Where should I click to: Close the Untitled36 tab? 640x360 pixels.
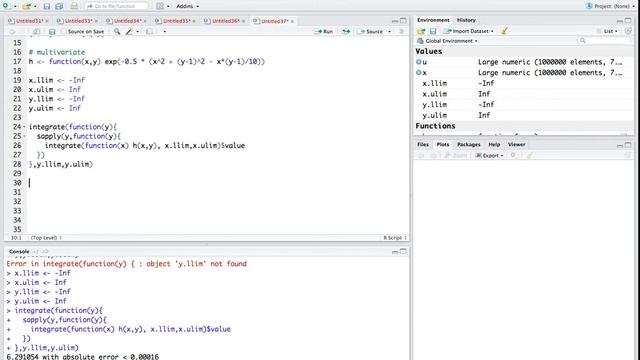click(243, 21)
